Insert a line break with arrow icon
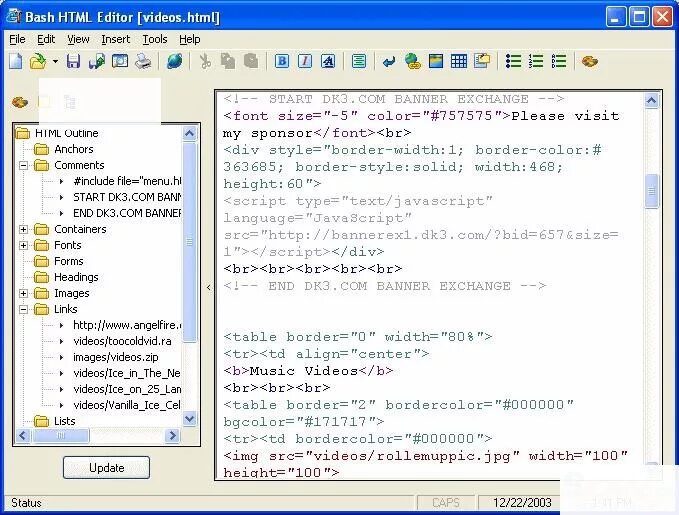The width and height of the screenshot is (679, 515). [389, 62]
